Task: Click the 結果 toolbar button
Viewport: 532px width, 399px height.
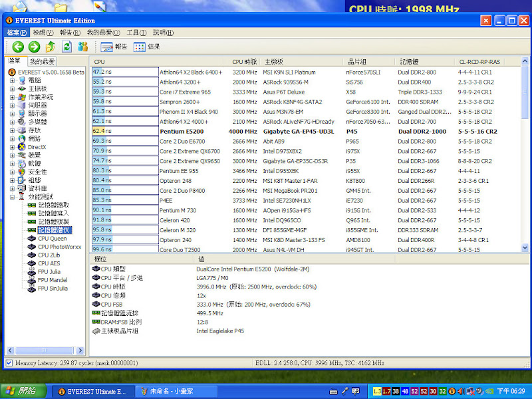Action: point(147,47)
